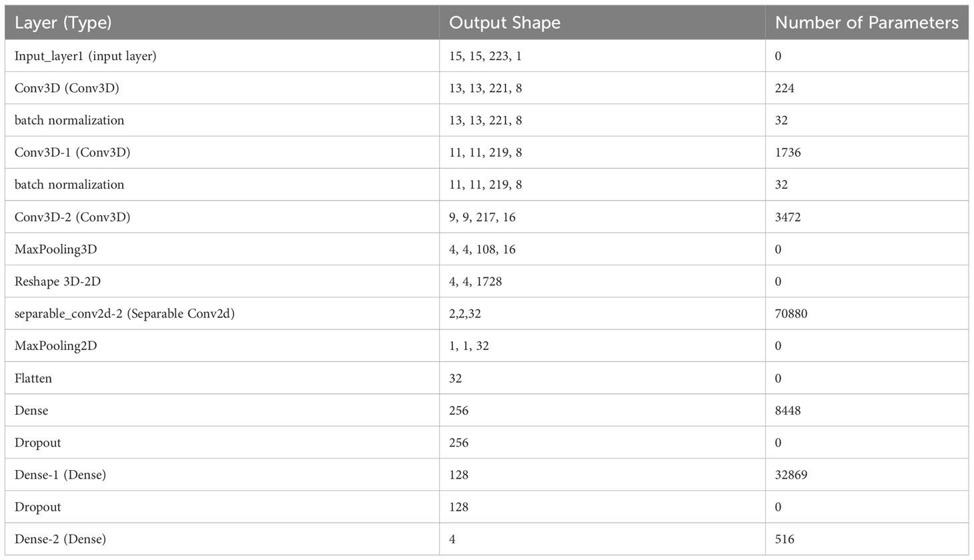The image size is (974, 560).
Task: Click the 9, 9, 217, 16 output shape
Action: click(x=482, y=217)
